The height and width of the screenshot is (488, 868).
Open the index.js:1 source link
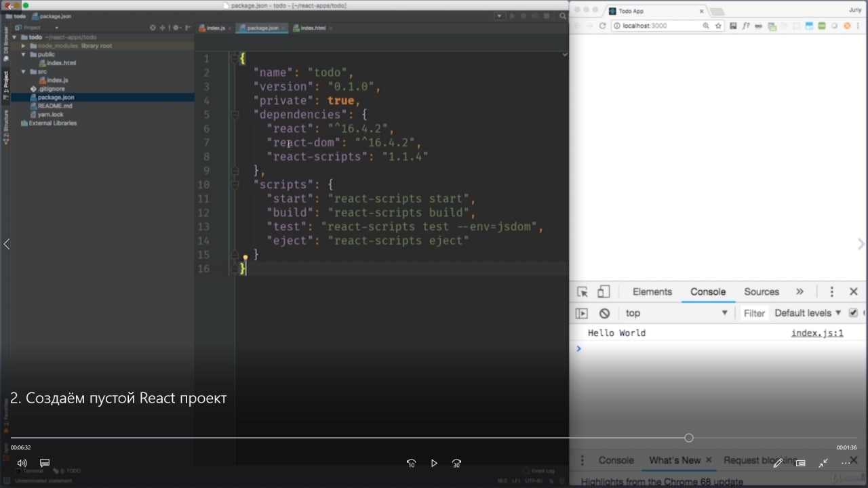(817, 333)
